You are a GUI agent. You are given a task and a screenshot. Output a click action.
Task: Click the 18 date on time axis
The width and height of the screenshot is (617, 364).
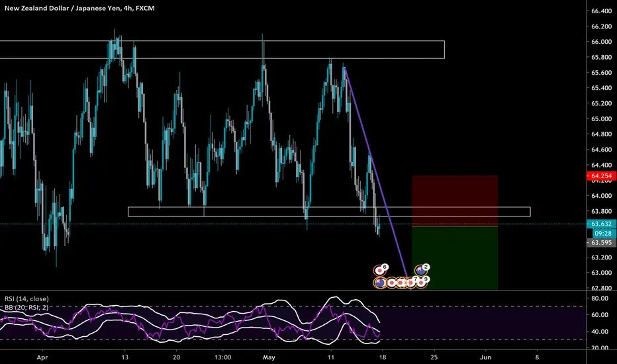(382, 357)
